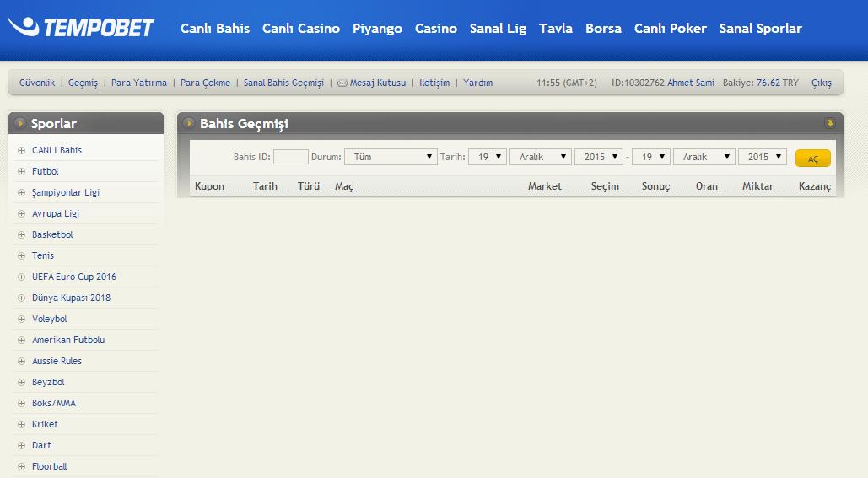The height and width of the screenshot is (478, 868).
Task: Expand the plus icon next to Futbol
Action: pos(21,172)
